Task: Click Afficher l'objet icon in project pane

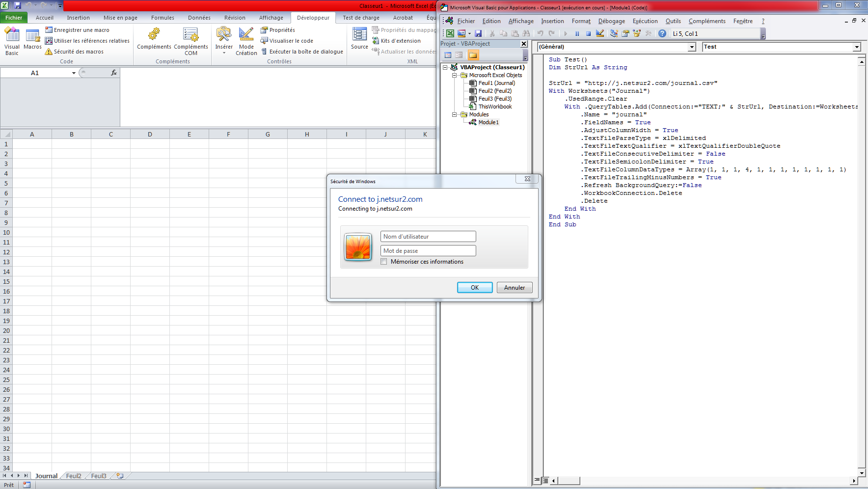Action: pos(459,55)
